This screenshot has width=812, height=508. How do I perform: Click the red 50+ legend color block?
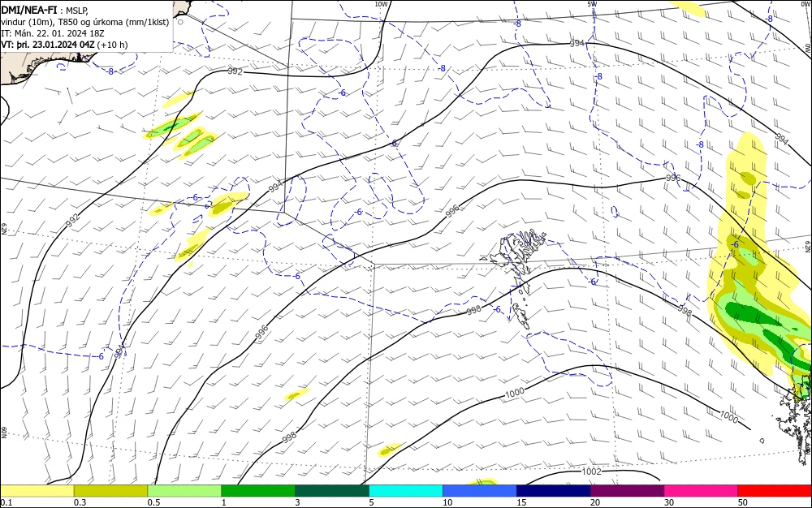[775, 491]
